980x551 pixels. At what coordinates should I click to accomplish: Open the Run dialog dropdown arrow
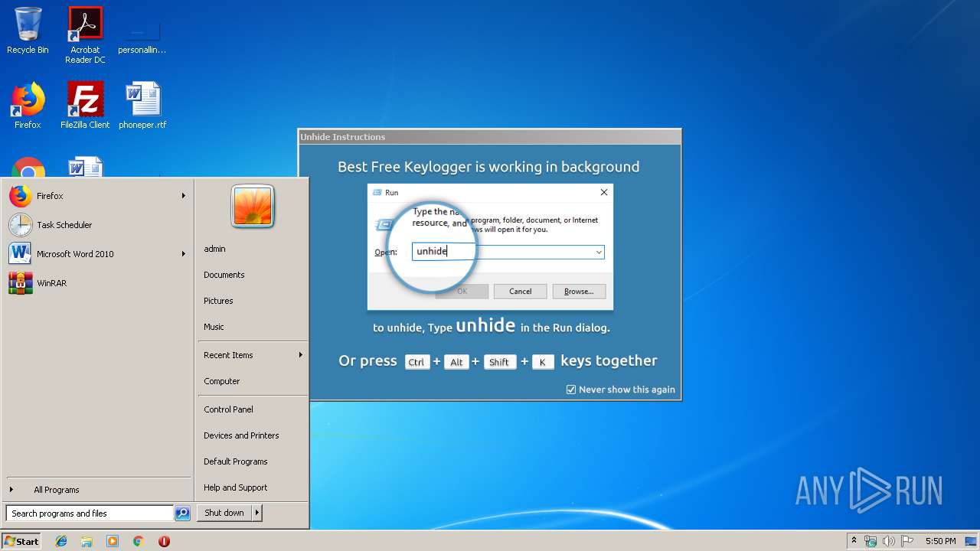[x=599, y=252]
